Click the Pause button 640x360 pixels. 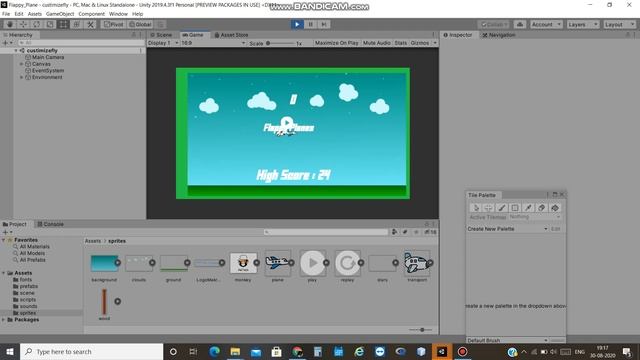tap(310, 24)
